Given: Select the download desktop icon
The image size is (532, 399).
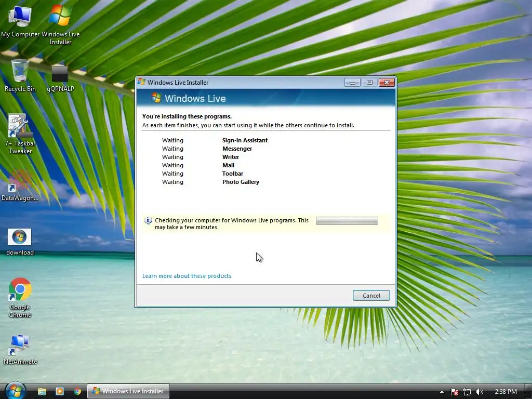Looking at the screenshot, I should tap(20, 242).
